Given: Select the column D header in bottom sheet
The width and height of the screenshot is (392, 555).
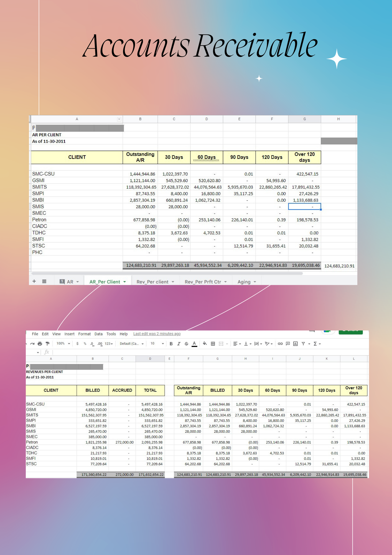Looking at the screenshot, I should (x=150, y=359).
